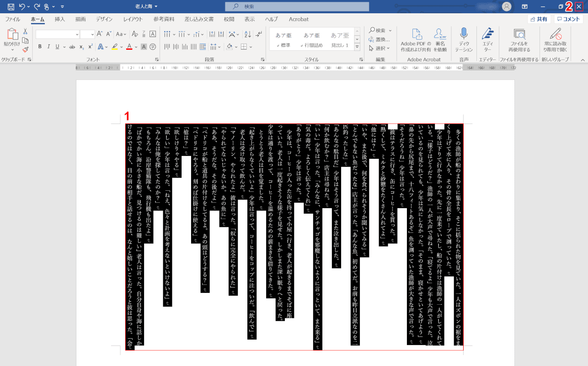
Task: Open the Editor proofing pane
Action: point(487,40)
